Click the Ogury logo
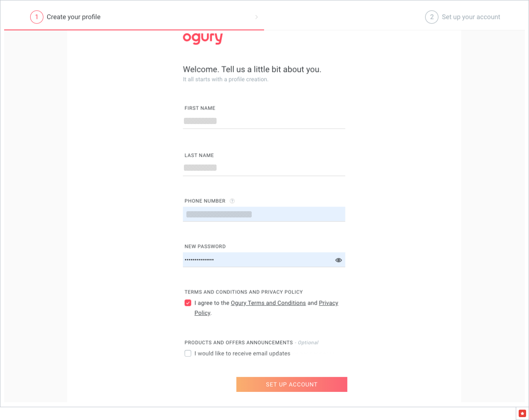 click(x=203, y=38)
